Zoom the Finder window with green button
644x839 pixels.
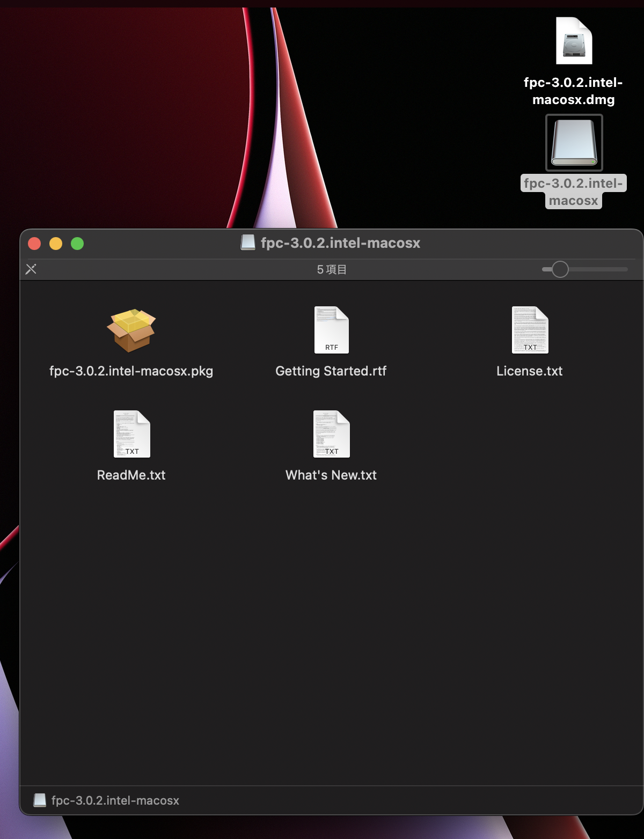tap(77, 244)
